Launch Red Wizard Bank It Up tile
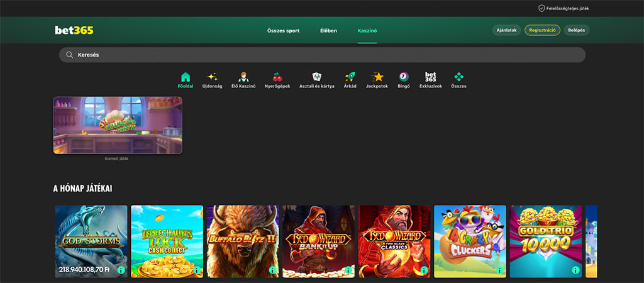The image size is (644, 283). 318,241
